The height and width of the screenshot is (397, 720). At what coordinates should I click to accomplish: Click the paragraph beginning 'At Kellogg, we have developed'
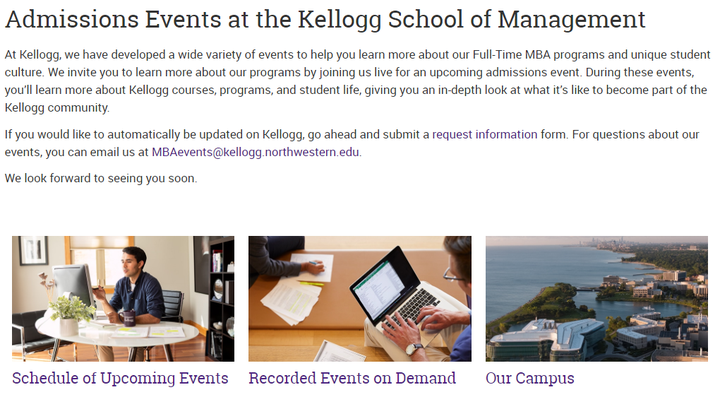point(357,81)
